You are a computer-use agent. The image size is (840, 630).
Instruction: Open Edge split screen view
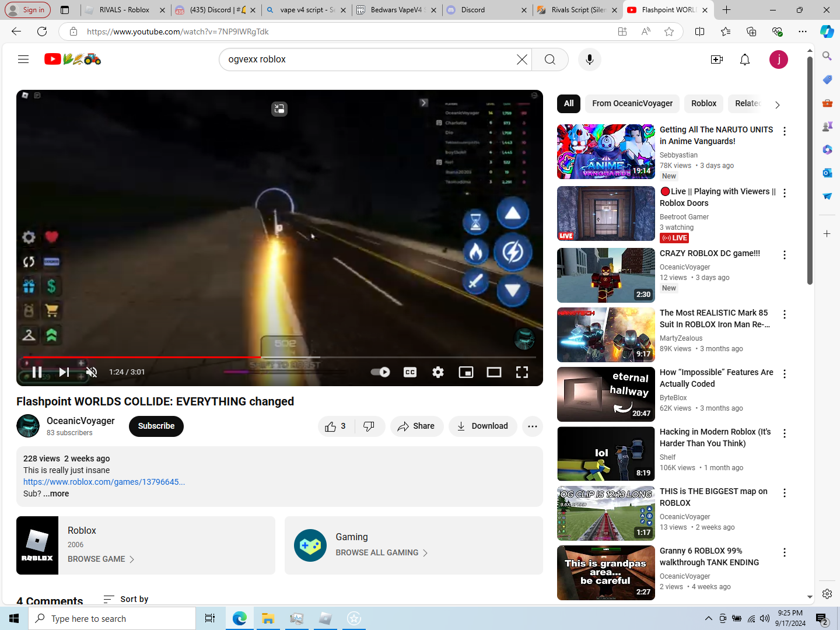[700, 32]
